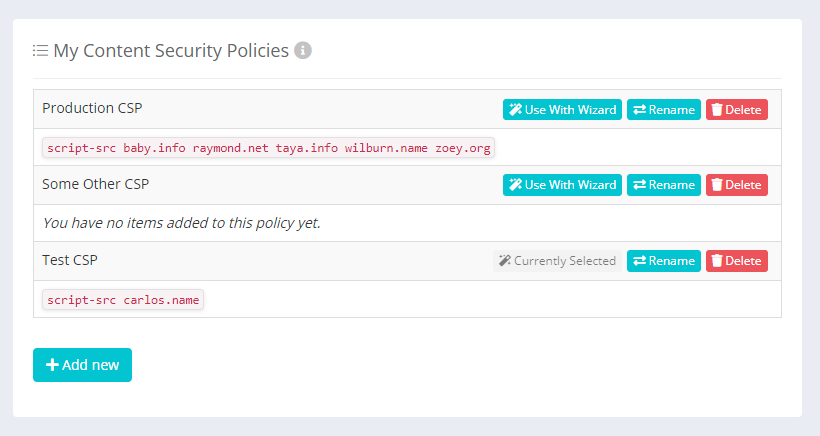Delete the Production CSP policy
820x436 pixels.
point(737,109)
